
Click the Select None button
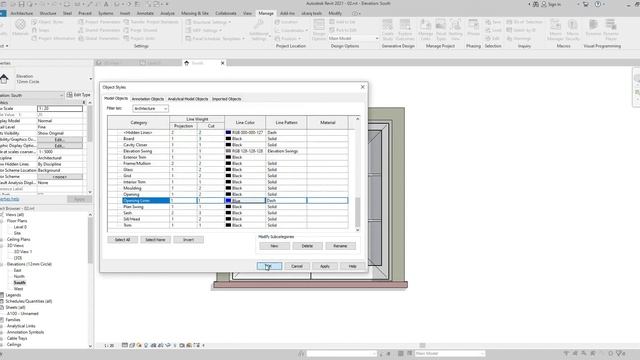[x=156, y=240]
